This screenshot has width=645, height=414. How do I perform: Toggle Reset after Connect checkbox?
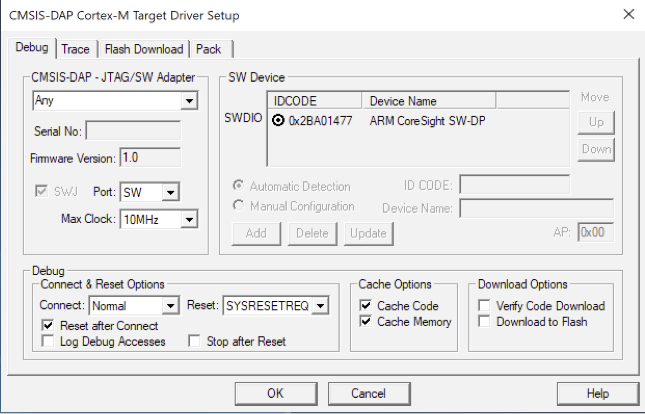click(48, 325)
